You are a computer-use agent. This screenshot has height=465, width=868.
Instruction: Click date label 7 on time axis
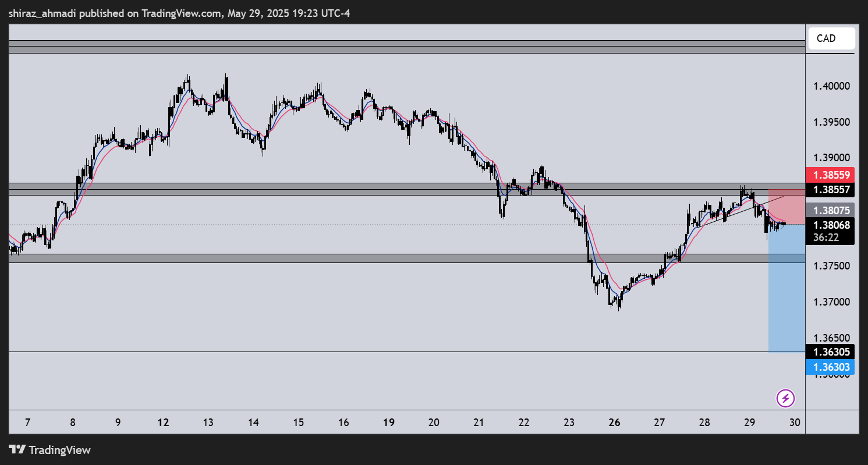(27, 423)
